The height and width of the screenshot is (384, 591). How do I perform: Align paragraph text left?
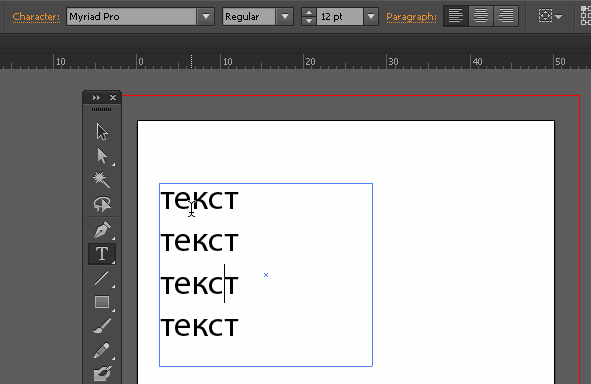click(456, 16)
